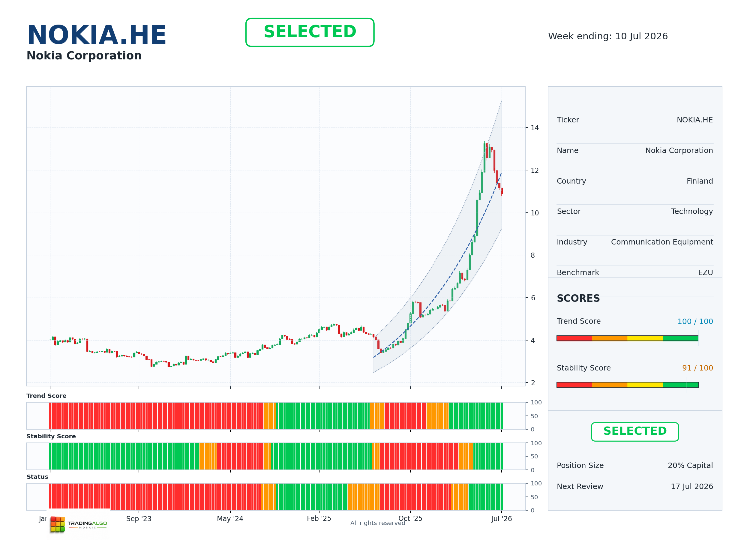Click the Next Review label
Image resolution: width=756 pixels, height=540 pixels.
(580, 487)
